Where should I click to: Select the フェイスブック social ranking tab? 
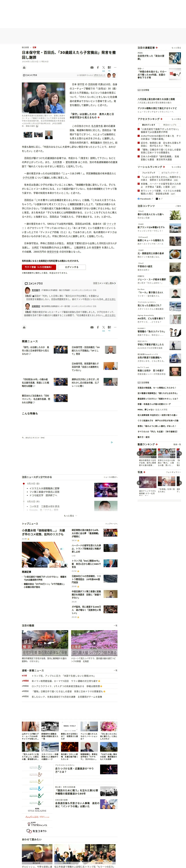(148, 173)
